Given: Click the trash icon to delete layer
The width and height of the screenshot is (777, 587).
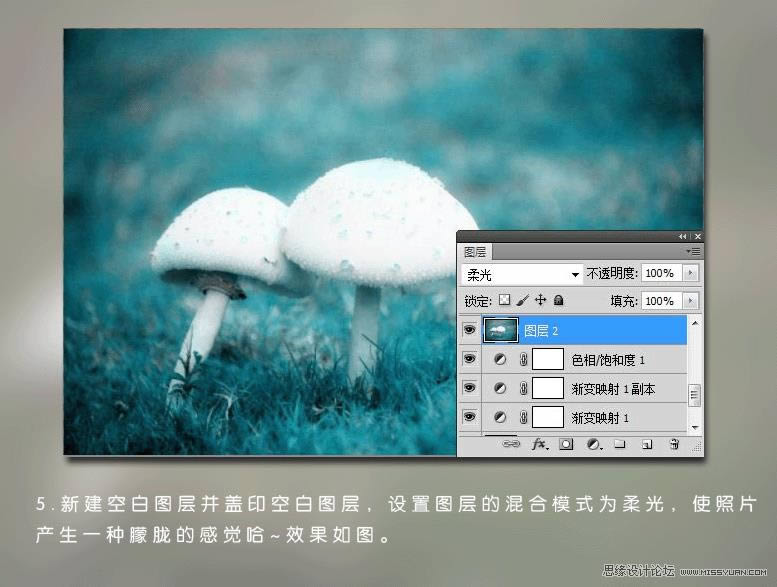Looking at the screenshot, I should pyautogui.click(x=674, y=444).
